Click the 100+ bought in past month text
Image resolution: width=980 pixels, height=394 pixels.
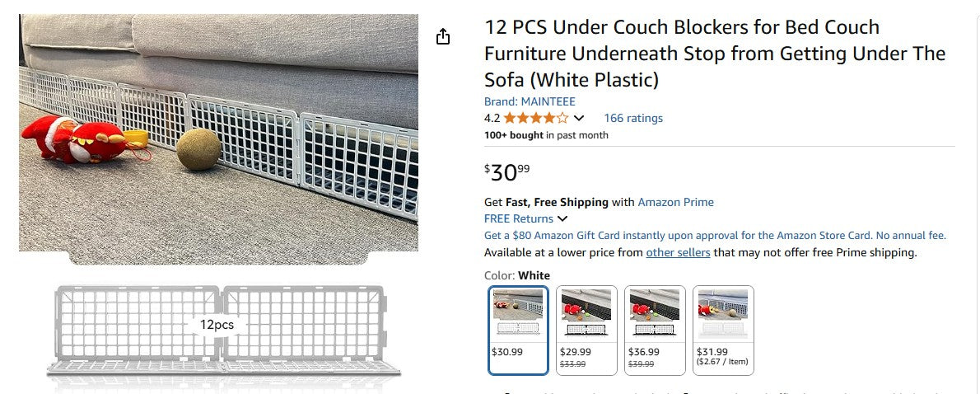546,135
